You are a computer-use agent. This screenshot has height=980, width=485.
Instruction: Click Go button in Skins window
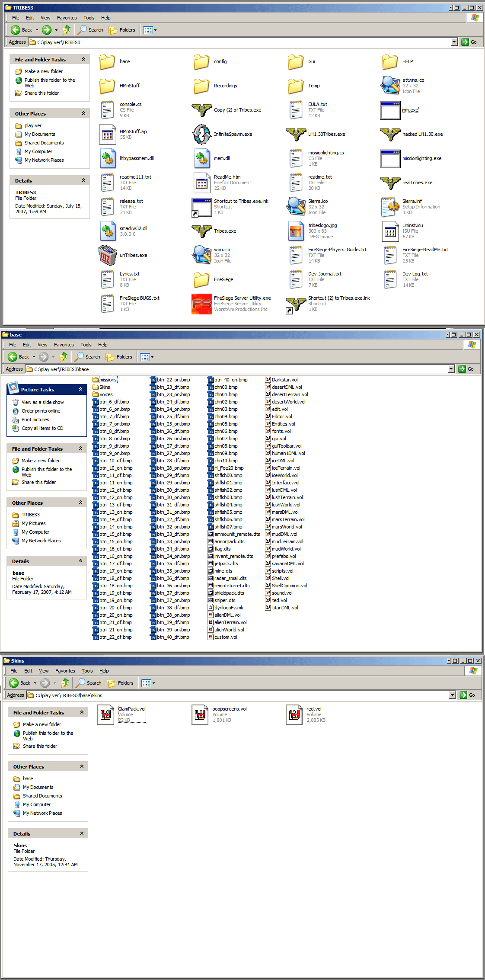(468, 695)
